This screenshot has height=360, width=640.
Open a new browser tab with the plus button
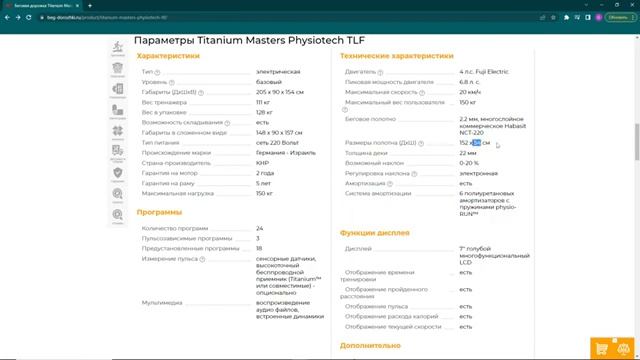90,6
